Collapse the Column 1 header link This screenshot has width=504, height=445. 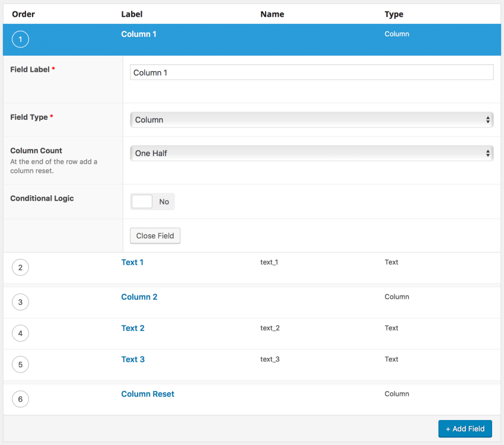point(139,34)
